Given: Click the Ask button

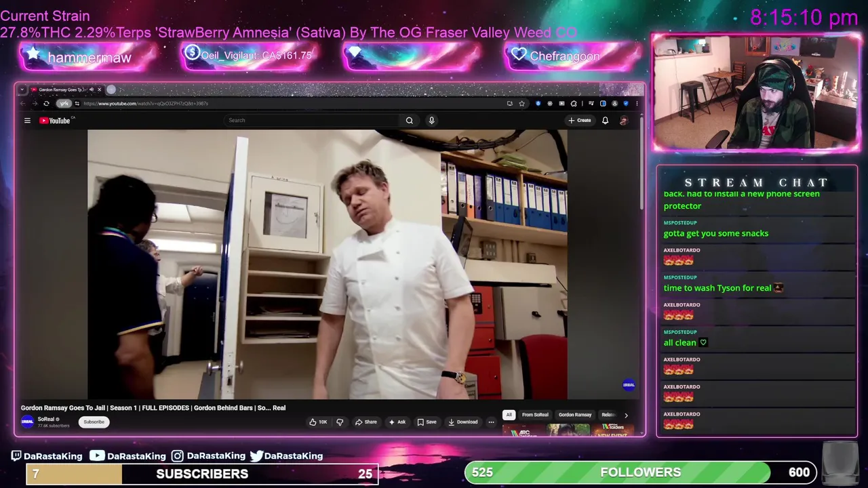Looking at the screenshot, I should click(397, 422).
